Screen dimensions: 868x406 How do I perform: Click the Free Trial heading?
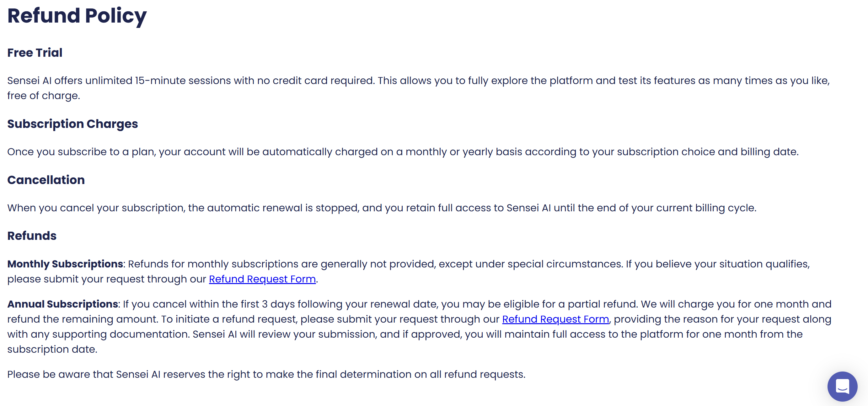tap(35, 53)
